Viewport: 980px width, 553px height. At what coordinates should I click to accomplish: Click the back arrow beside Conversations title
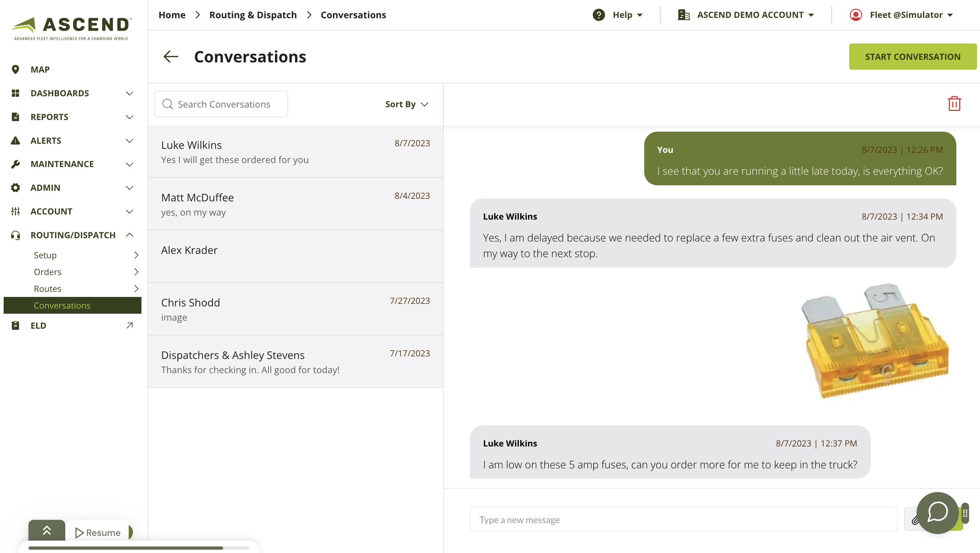[x=171, y=57]
